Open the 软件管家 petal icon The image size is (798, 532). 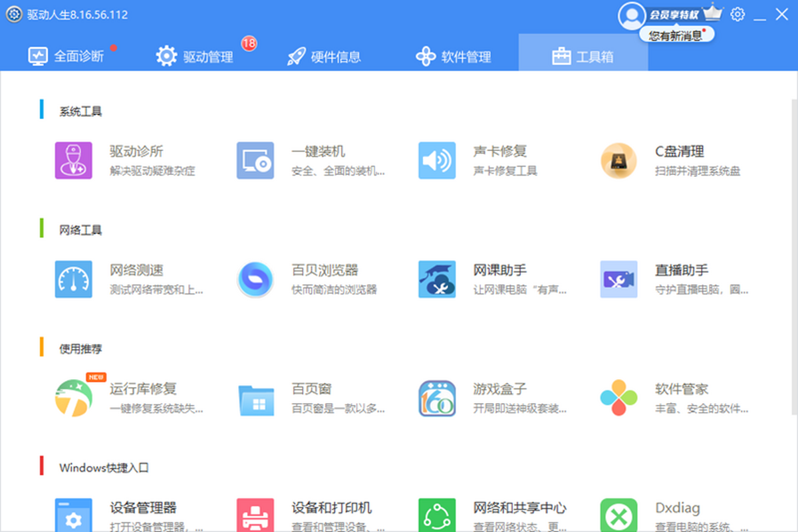coord(618,398)
